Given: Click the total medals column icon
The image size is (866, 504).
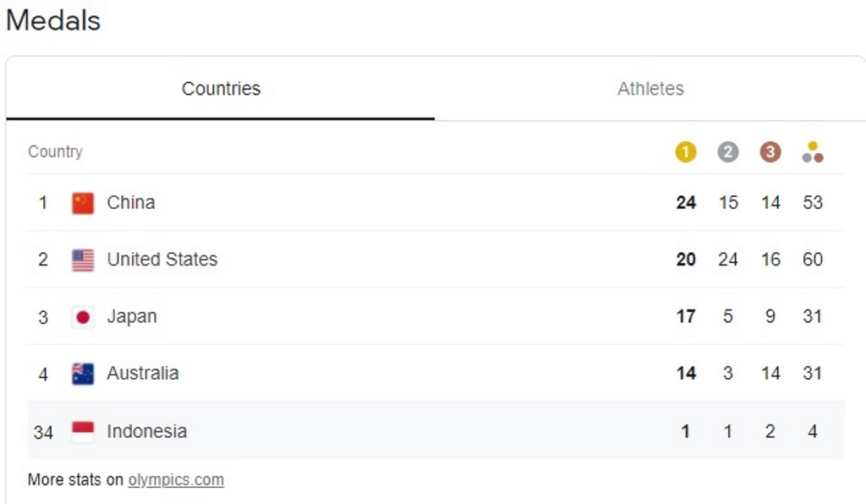Looking at the screenshot, I should [813, 152].
